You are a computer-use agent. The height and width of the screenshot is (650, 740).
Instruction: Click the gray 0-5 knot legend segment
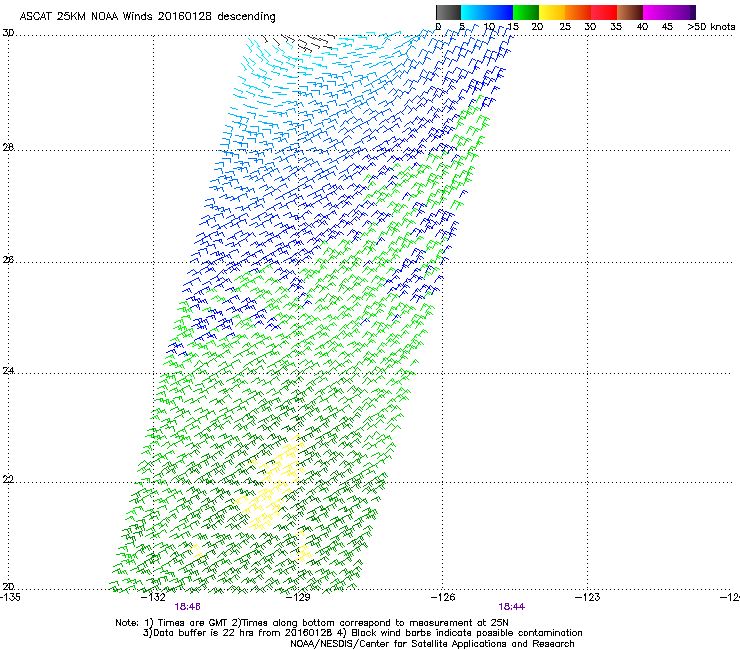(x=448, y=12)
